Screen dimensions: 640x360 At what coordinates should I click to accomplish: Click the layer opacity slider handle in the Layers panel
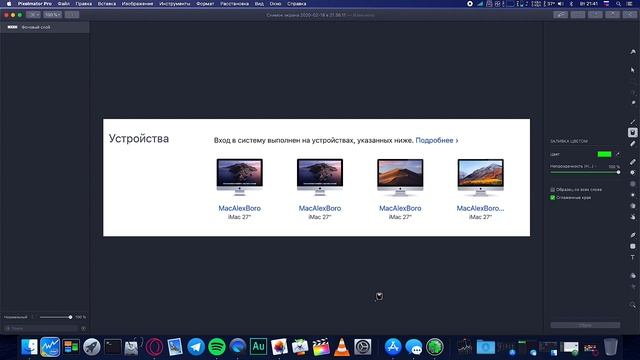[x=70, y=317]
